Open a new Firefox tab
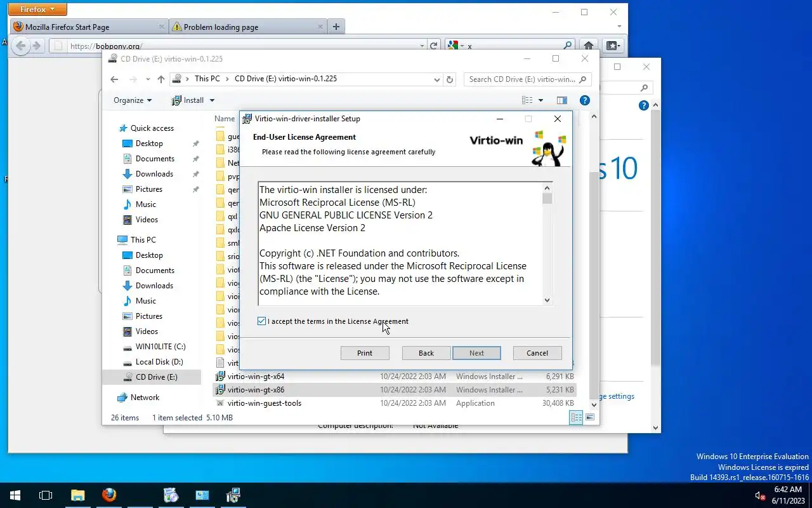This screenshot has height=508, width=812. (x=336, y=27)
